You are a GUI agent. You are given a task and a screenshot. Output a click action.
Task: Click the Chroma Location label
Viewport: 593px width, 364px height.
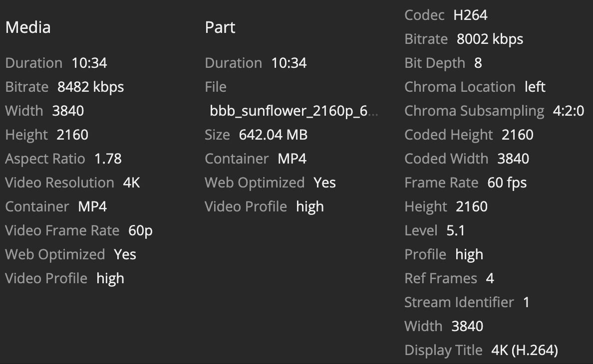tap(460, 87)
